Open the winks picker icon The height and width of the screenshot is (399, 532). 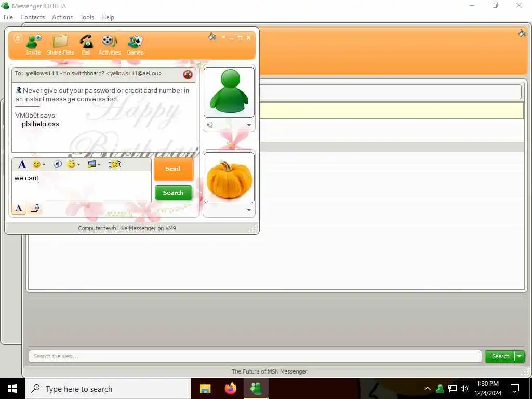(71, 165)
